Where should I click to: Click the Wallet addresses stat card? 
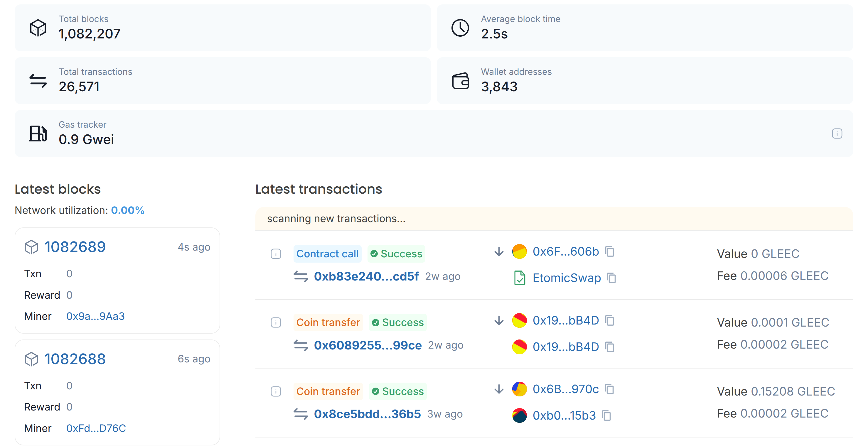pos(645,80)
